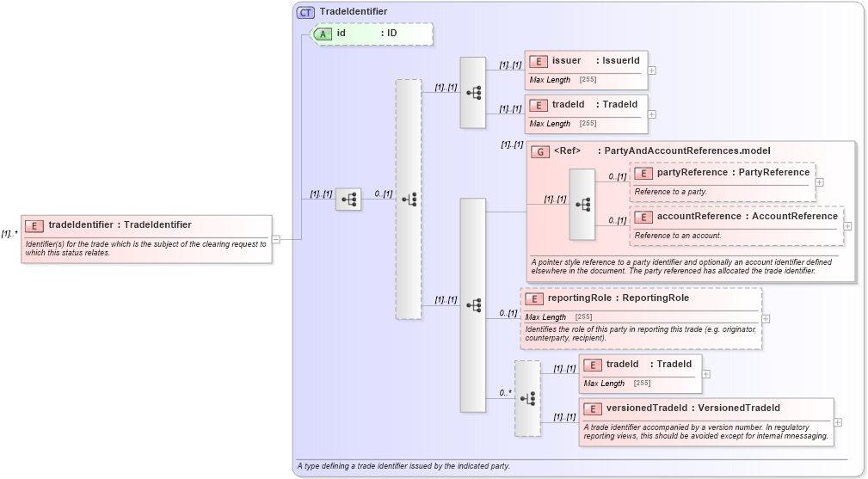868x479 pixels.
Task: Select the versionedTradeId : VersionedTradeId label
Action: point(693,408)
